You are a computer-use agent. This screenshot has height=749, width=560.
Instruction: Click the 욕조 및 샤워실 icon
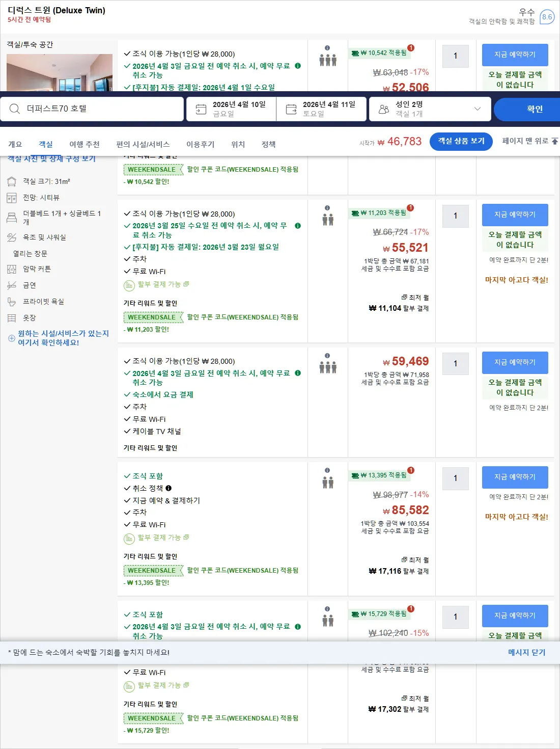click(12, 237)
